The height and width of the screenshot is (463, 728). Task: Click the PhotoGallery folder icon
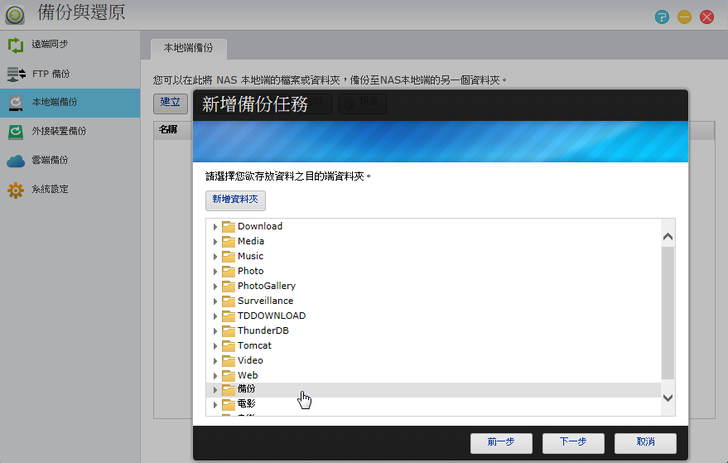click(x=228, y=286)
